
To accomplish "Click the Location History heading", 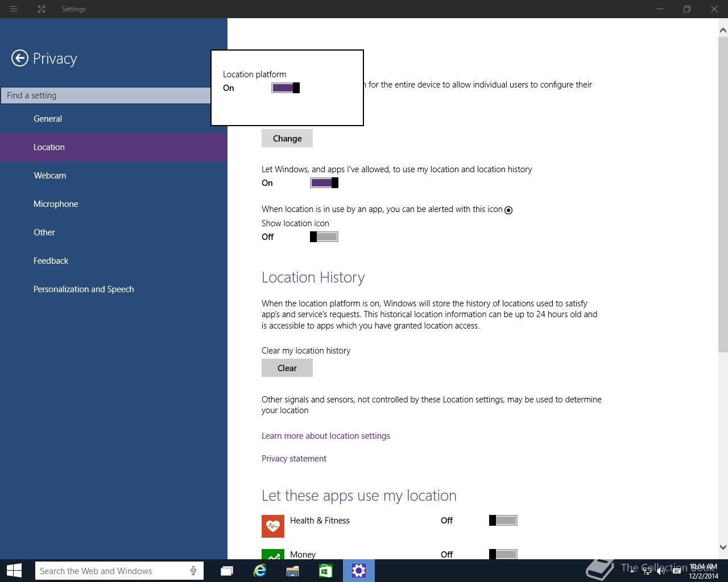I will [x=313, y=277].
